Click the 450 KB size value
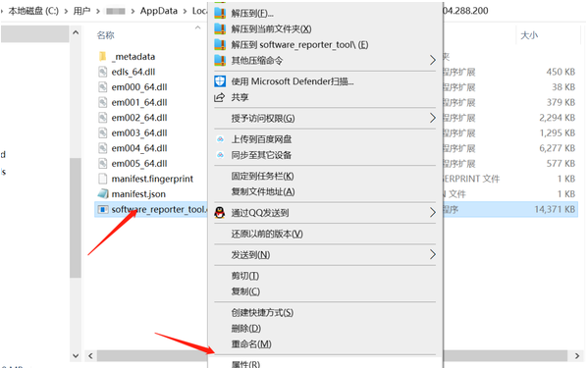The image size is (588, 368). click(x=561, y=72)
